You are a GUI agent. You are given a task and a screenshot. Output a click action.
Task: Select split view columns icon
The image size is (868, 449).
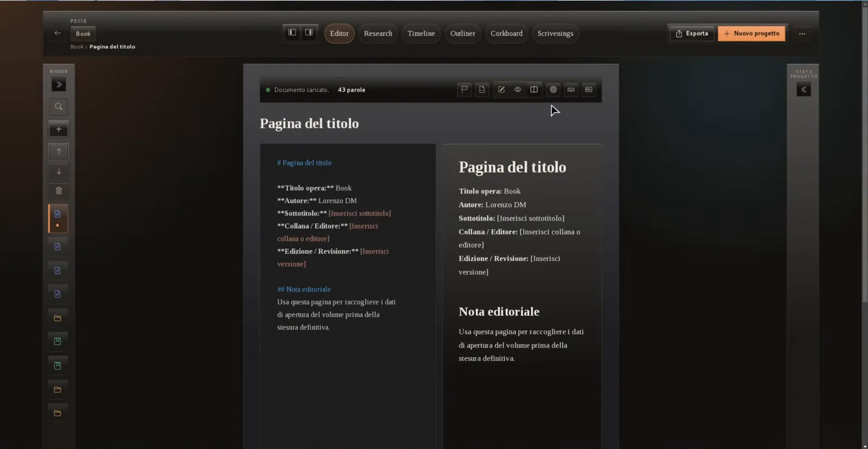click(x=534, y=90)
